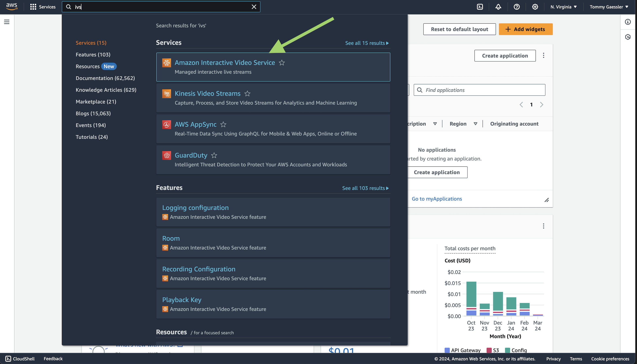Open the settings gear icon
Image resolution: width=637 pixels, height=364 pixels.
click(535, 7)
